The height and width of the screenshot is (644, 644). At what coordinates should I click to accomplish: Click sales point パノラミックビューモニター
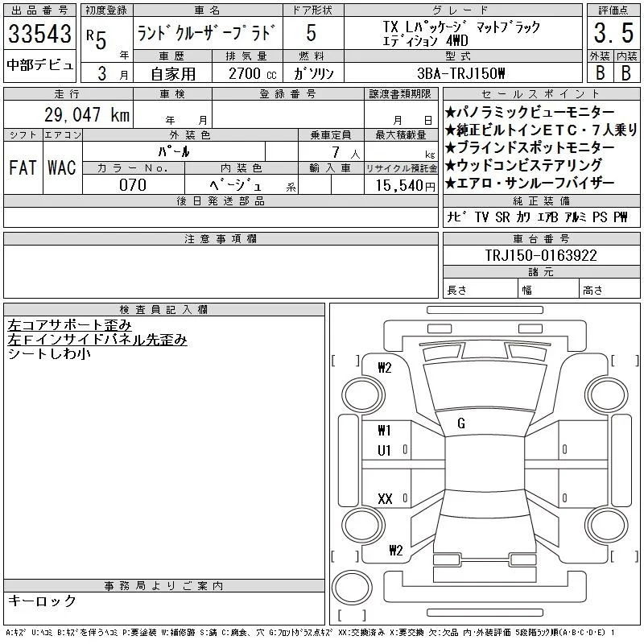click(x=530, y=112)
